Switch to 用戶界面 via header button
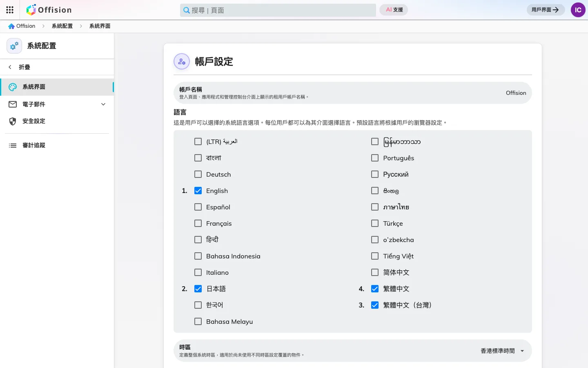588x368 pixels. coord(546,10)
